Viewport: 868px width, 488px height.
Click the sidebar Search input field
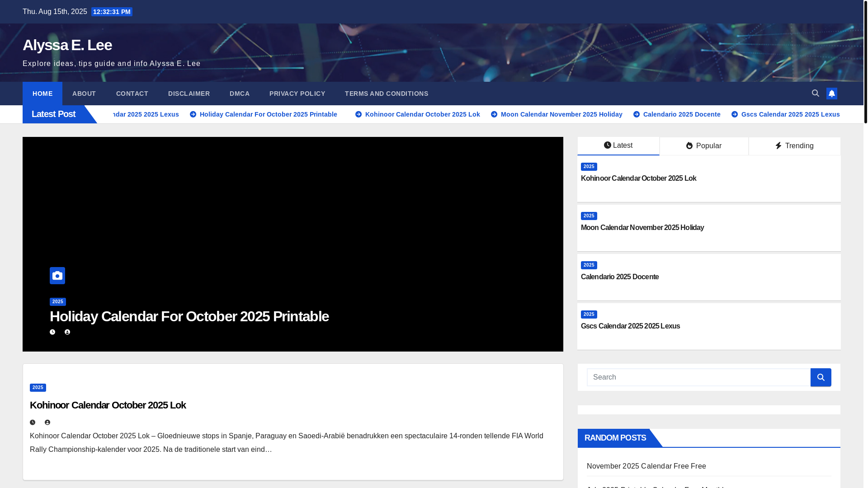[x=698, y=377]
